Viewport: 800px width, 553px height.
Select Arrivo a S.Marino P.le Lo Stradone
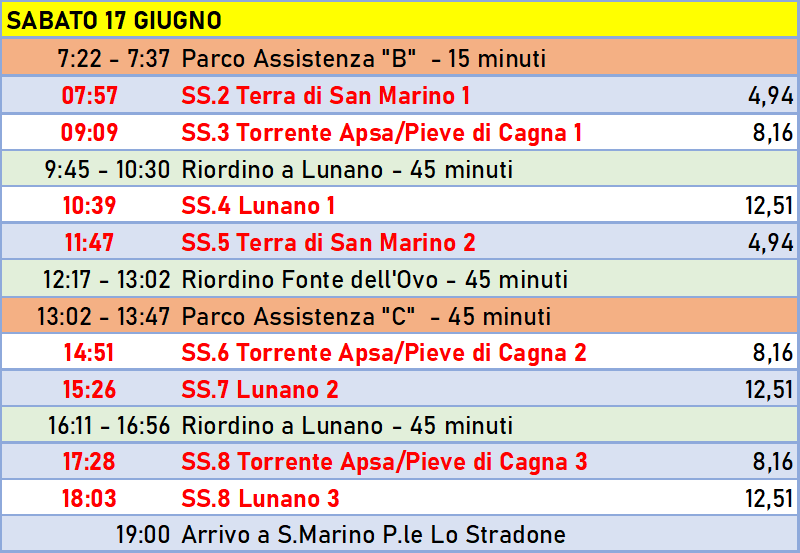373,535
